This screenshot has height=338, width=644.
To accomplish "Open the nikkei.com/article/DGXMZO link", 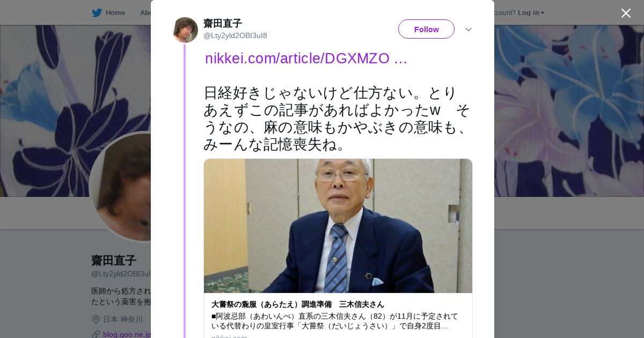I will pos(306,58).
